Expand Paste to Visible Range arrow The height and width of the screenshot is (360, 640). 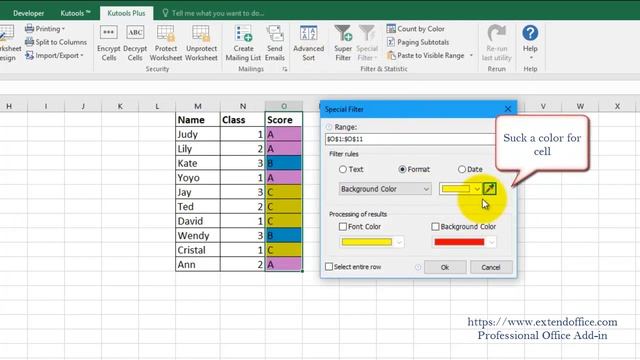(x=471, y=55)
